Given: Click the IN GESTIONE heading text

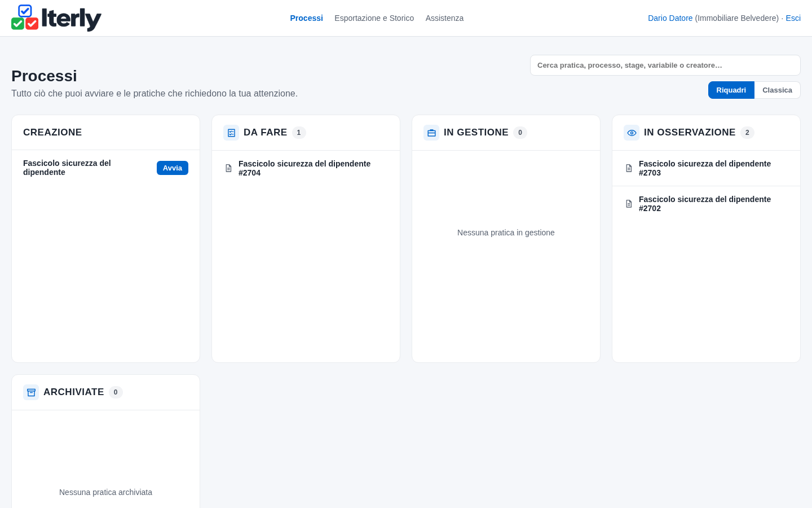Looking at the screenshot, I should [x=476, y=132].
